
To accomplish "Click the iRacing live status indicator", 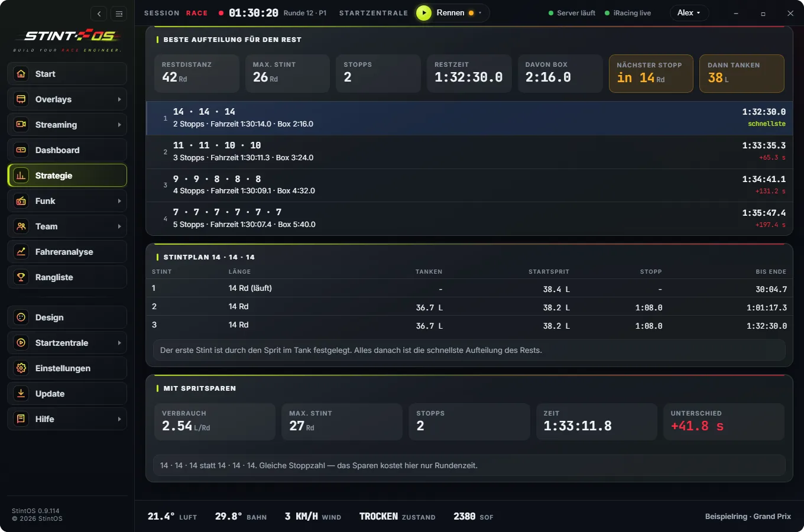I will 628,13.
